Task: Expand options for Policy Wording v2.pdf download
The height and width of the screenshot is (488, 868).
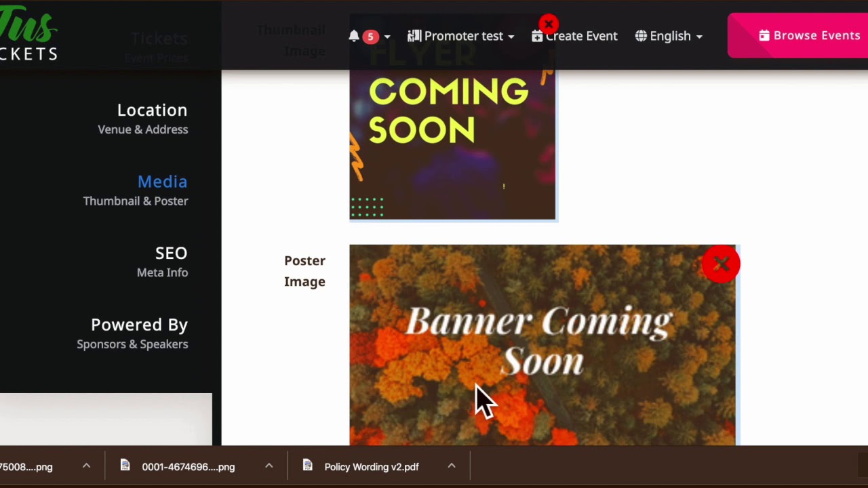Action: 452,466
